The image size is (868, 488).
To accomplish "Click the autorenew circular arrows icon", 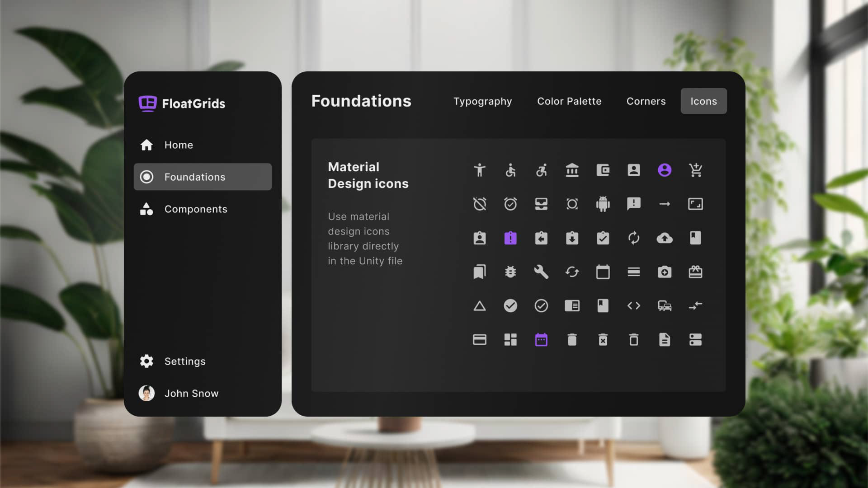I will (634, 238).
